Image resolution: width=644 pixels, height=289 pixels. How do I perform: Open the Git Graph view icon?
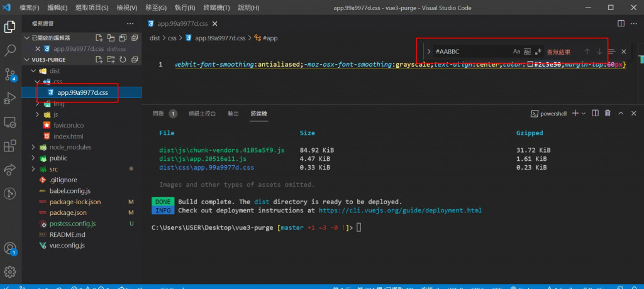10,193
